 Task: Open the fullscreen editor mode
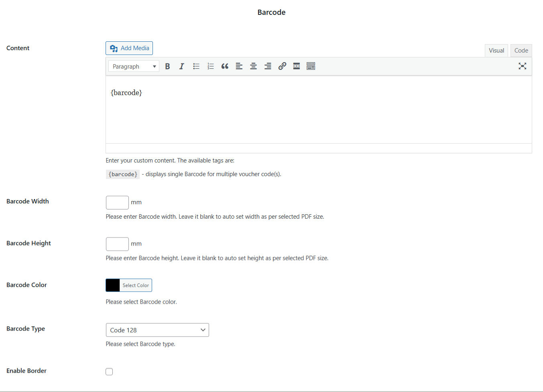(x=522, y=66)
